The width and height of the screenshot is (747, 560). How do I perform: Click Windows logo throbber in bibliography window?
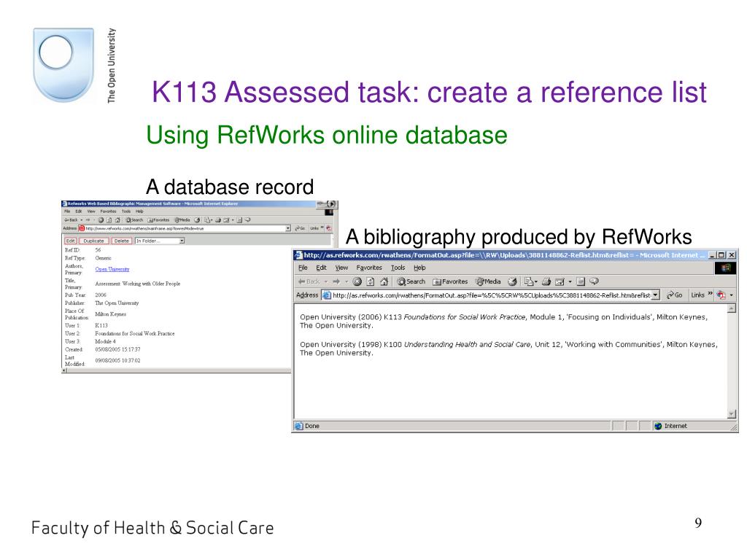pyautogui.click(x=726, y=268)
